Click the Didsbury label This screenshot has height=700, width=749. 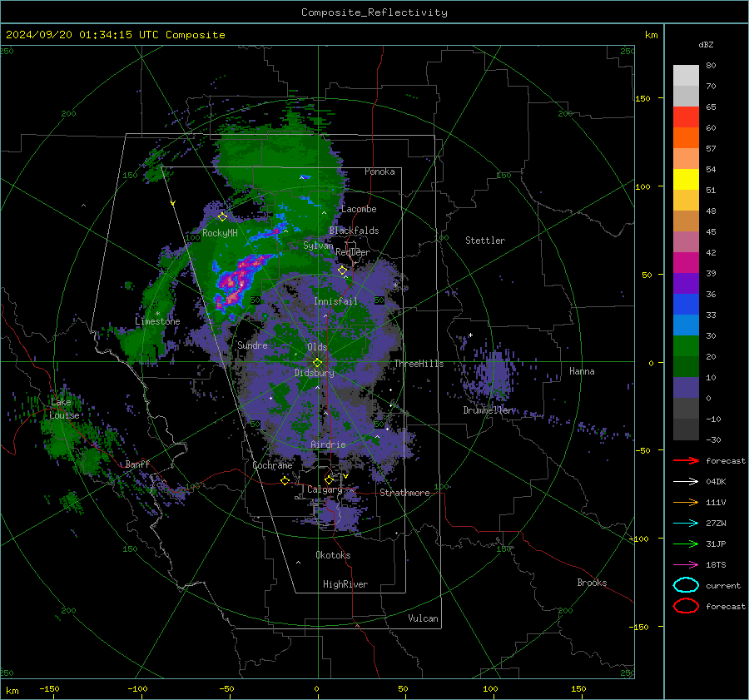coord(315,373)
